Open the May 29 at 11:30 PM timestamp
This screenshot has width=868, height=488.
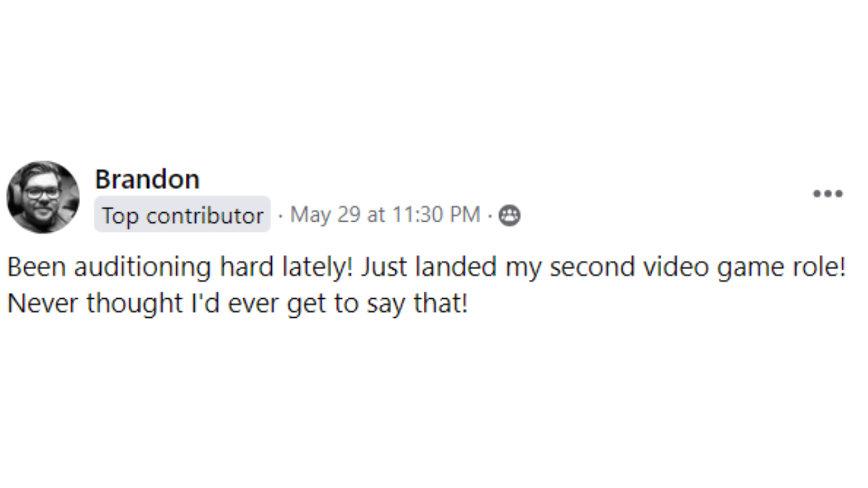(x=385, y=215)
